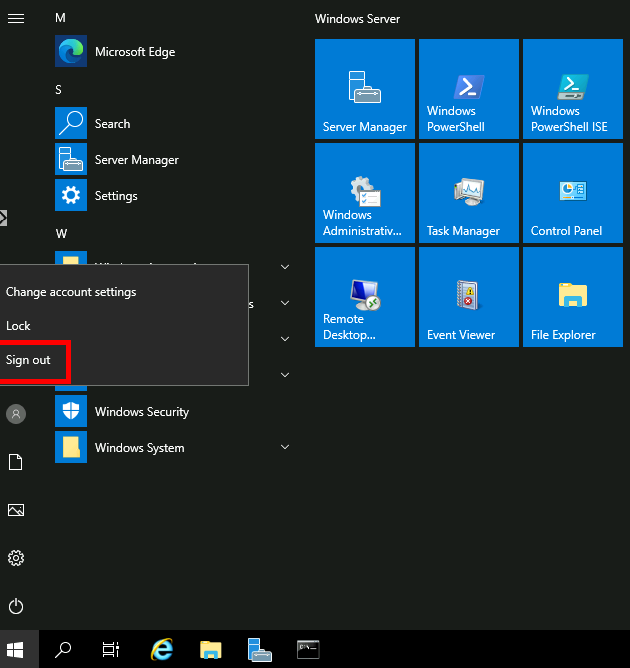The width and height of the screenshot is (630, 668).
Task: Open Server Manager from the app list
Action: click(173, 159)
